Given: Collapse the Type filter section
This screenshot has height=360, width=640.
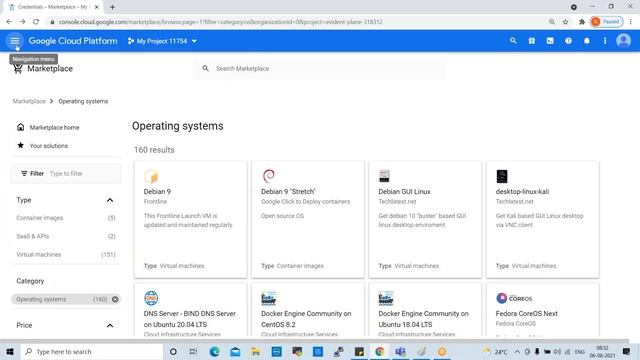Looking at the screenshot, I should 110,200.
